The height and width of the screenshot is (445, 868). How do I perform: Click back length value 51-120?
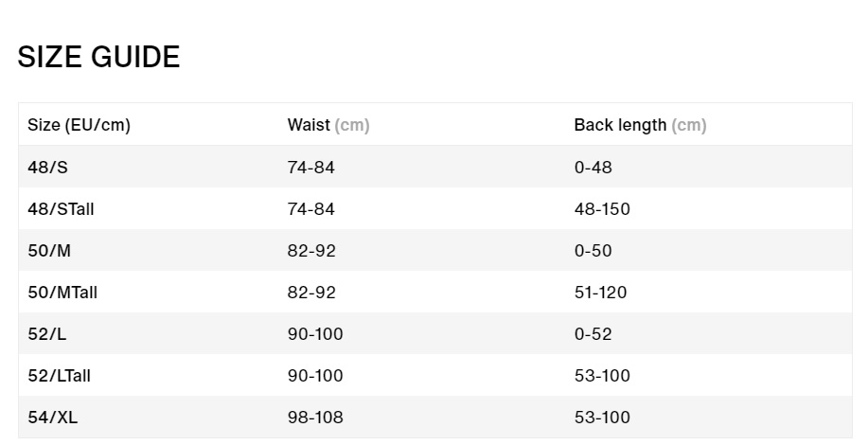pyautogui.click(x=601, y=293)
